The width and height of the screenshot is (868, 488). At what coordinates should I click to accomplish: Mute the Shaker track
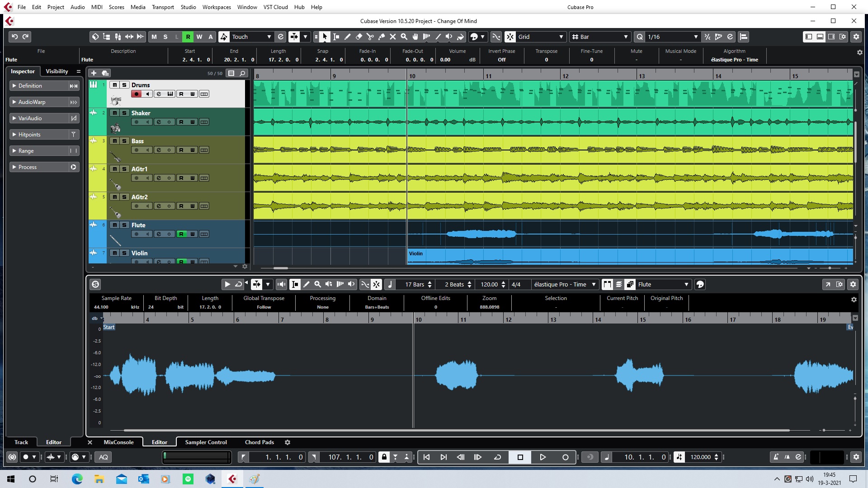[x=115, y=113]
